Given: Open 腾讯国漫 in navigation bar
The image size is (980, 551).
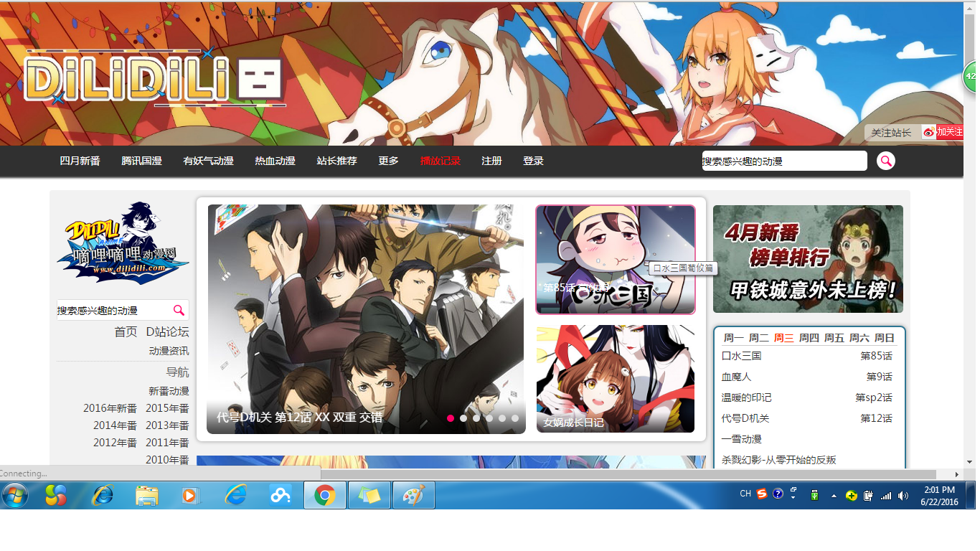Looking at the screenshot, I should point(141,161).
